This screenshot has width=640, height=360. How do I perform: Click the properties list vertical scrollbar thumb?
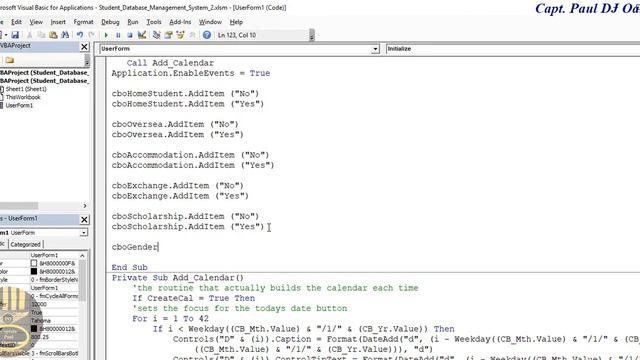click(x=82, y=280)
